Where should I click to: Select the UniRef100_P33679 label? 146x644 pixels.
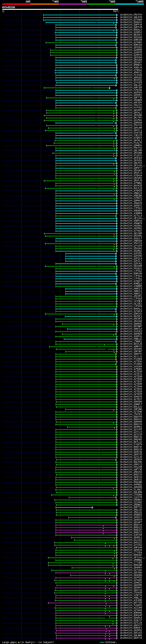pos(131,445)
